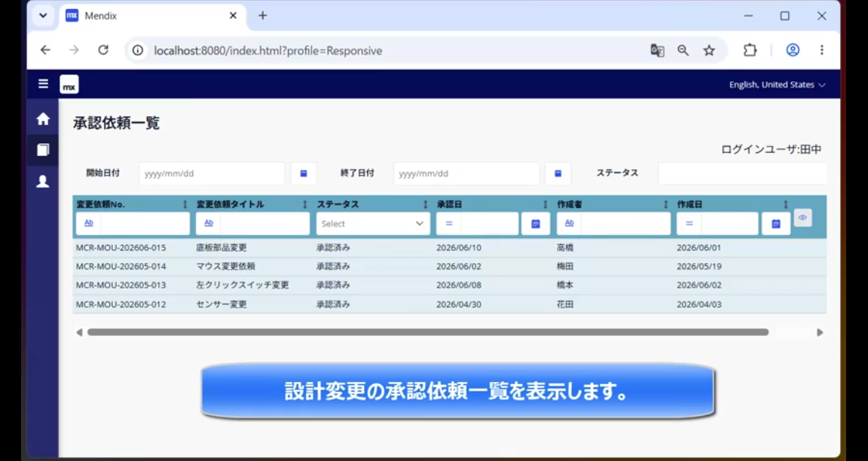Screen dimensions: 868x461
Task: Open 変更依頼No. text filter type selector
Action: [89, 223]
